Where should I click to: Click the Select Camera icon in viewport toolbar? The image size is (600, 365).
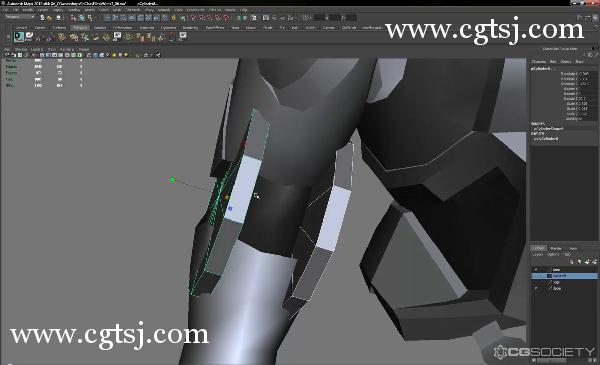7,55
